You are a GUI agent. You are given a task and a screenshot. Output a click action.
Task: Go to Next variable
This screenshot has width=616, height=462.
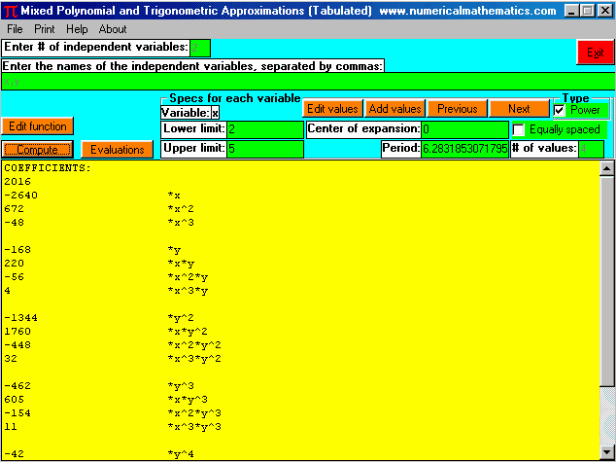(x=519, y=109)
